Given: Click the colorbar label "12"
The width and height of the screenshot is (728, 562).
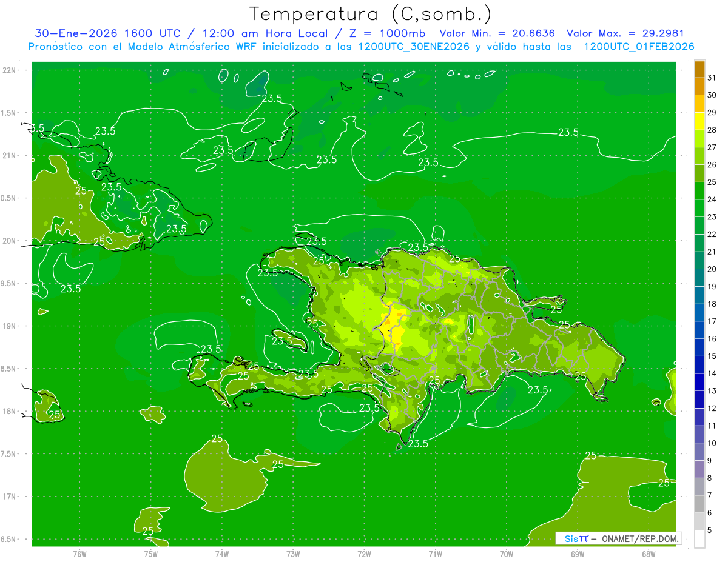Looking at the screenshot, I should [x=712, y=409].
